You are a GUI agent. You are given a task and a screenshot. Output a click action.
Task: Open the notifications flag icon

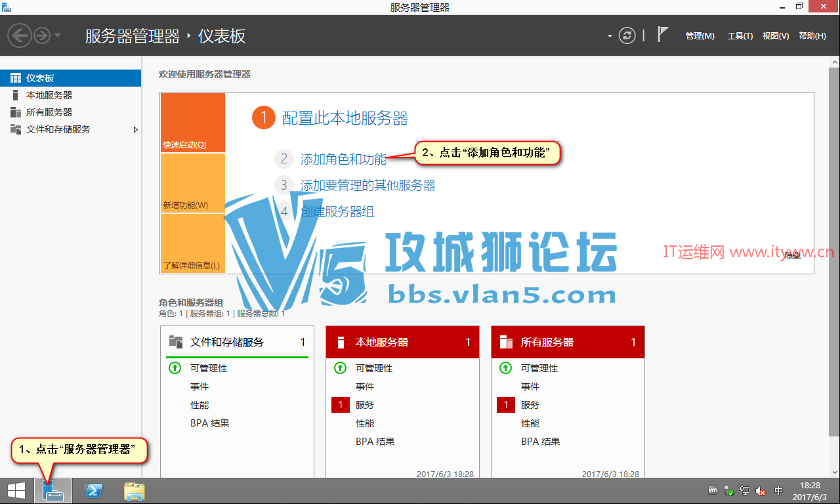point(663,35)
